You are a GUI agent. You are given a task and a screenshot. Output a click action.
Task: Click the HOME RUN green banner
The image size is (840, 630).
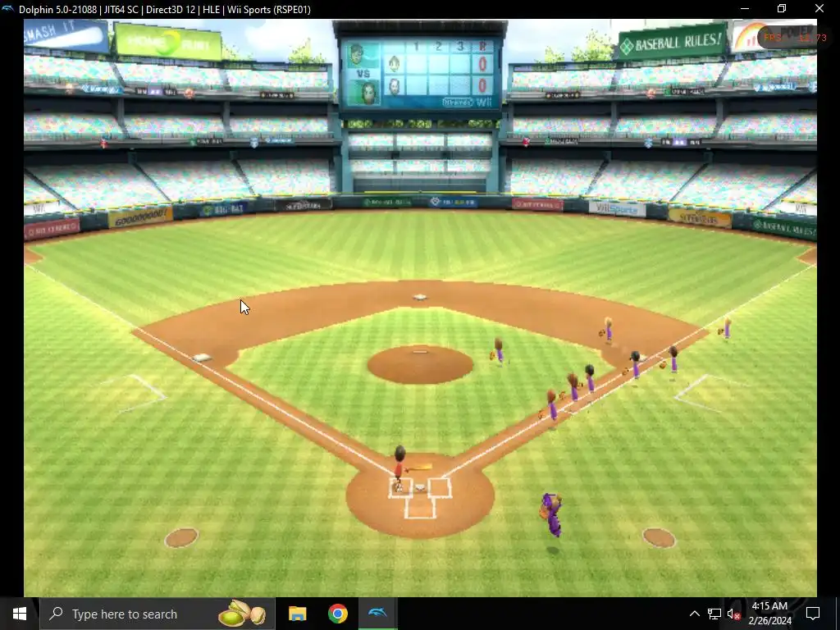(x=167, y=42)
